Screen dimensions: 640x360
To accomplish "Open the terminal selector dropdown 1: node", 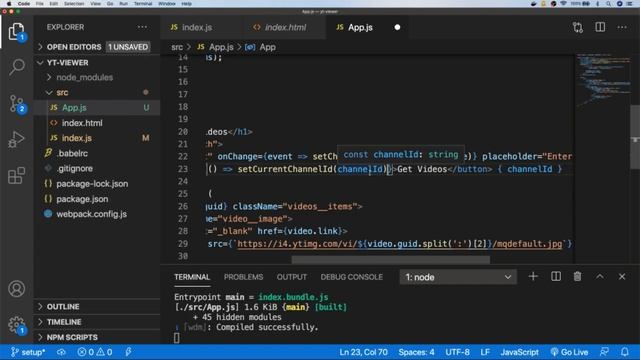I will coord(458,277).
